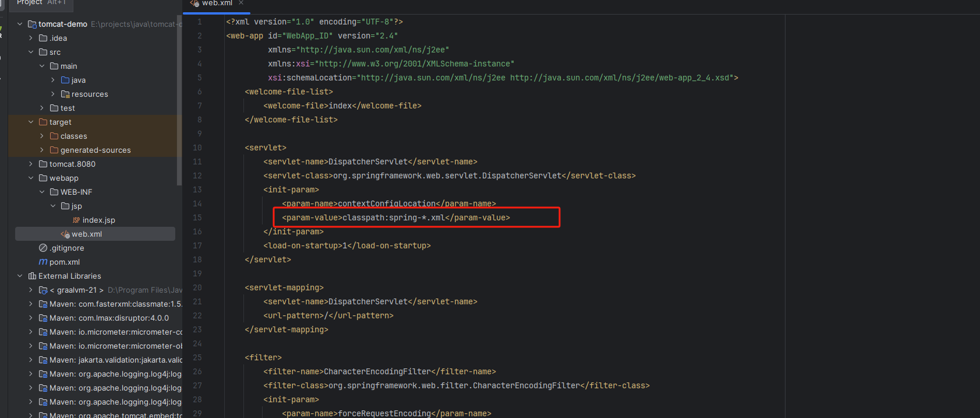The image size is (980, 418).
Task: Expand the tomcat.8080 folder
Action: point(31,164)
